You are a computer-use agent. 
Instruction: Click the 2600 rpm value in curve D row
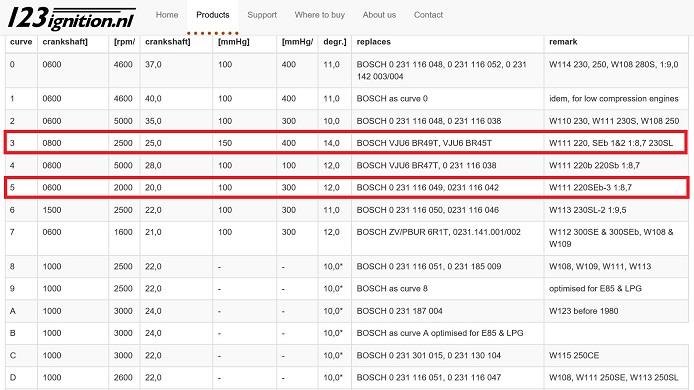point(123,377)
